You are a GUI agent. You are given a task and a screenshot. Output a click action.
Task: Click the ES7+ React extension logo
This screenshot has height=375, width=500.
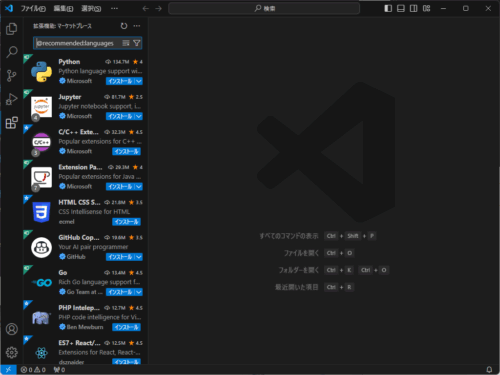[41, 353]
